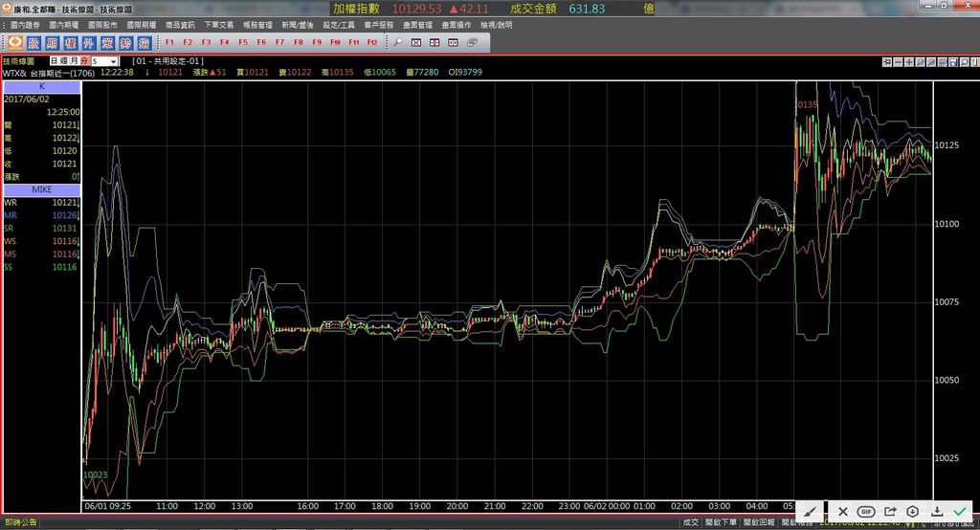Open the 畫面操作 menu
This screenshot has width=980, height=530.
click(x=457, y=25)
